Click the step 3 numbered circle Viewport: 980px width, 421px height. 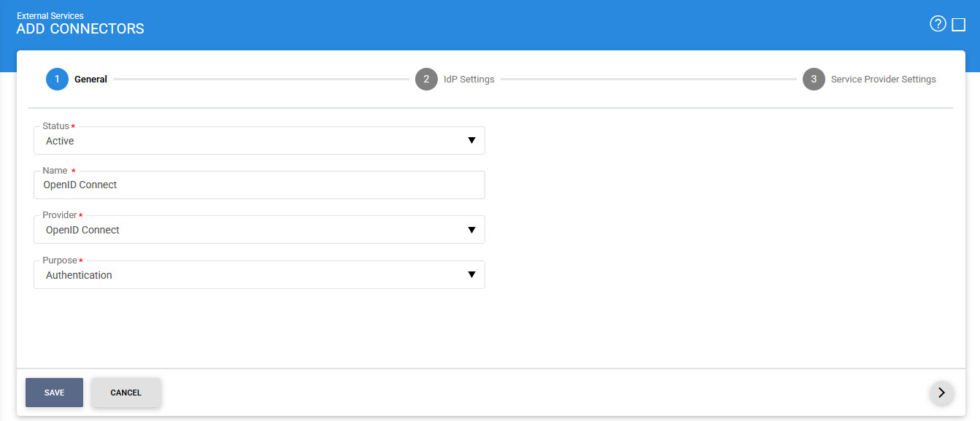tap(814, 80)
